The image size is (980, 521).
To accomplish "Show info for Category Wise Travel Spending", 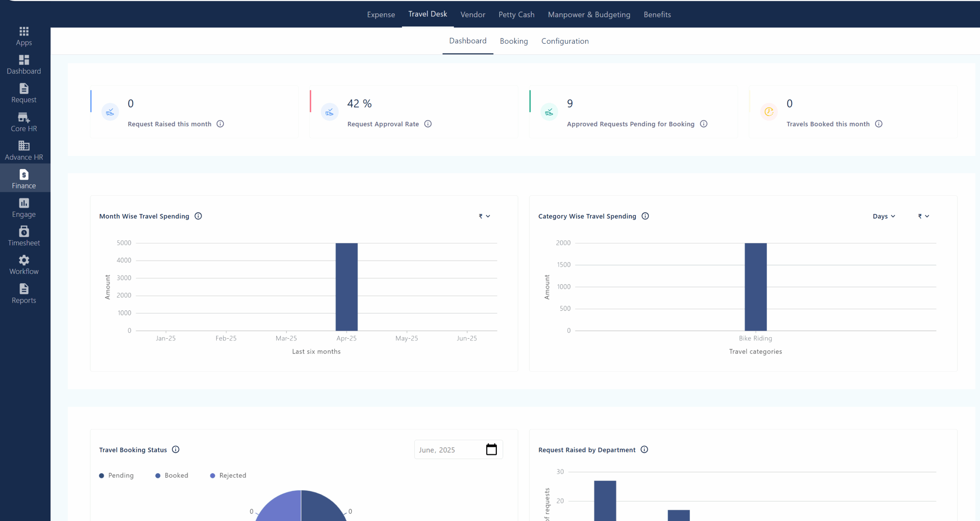I will click(645, 216).
